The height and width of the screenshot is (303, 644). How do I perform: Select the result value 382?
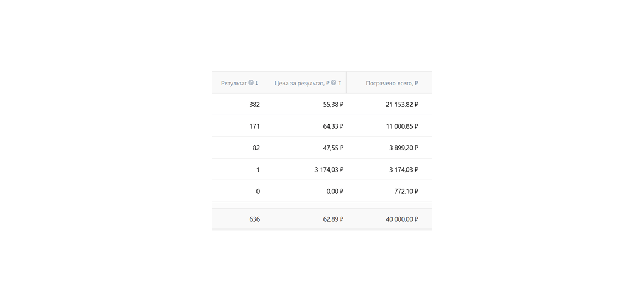pos(254,105)
